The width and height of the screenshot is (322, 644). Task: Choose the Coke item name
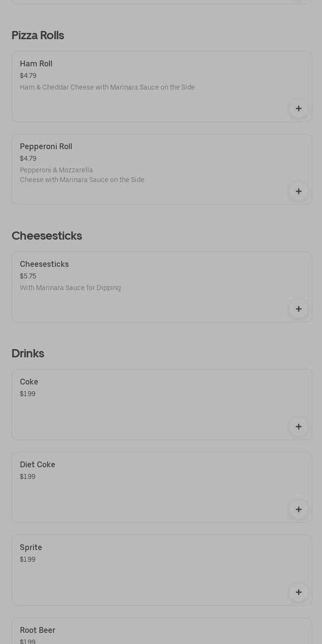click(29, 382)
